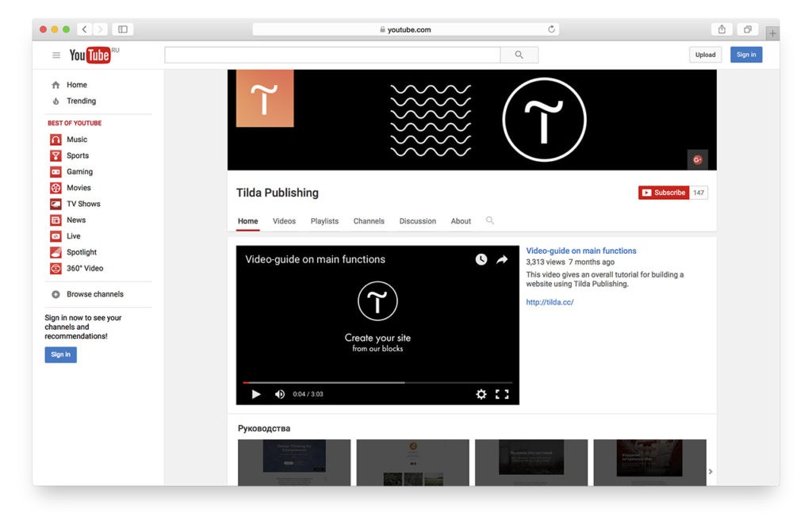Open the YouTube guide hamburger menu
The image size is (812, 532).
[56, 55]
